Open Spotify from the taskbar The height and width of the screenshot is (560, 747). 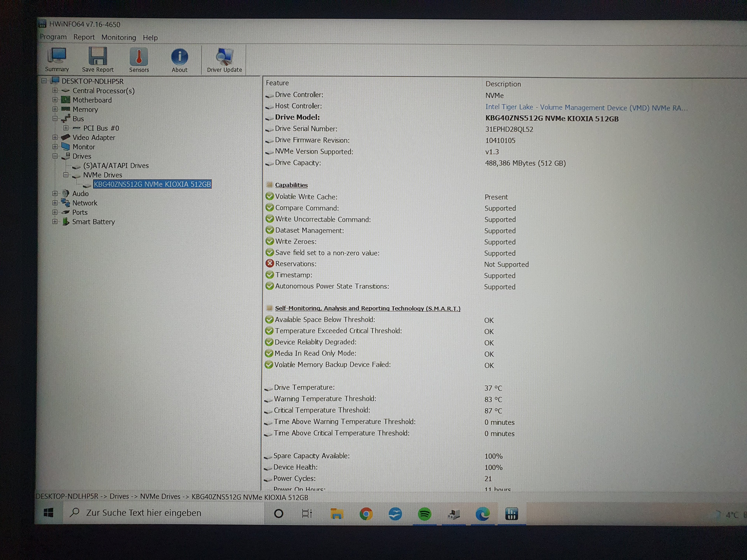pyautogui.click(x=424, y=514)
